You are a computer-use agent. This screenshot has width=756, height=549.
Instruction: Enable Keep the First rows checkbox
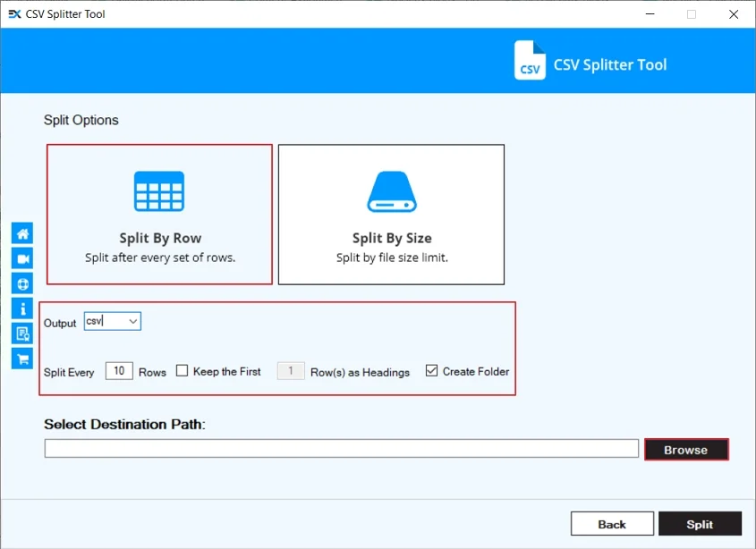pyautogui.click(x=183, y=371)
